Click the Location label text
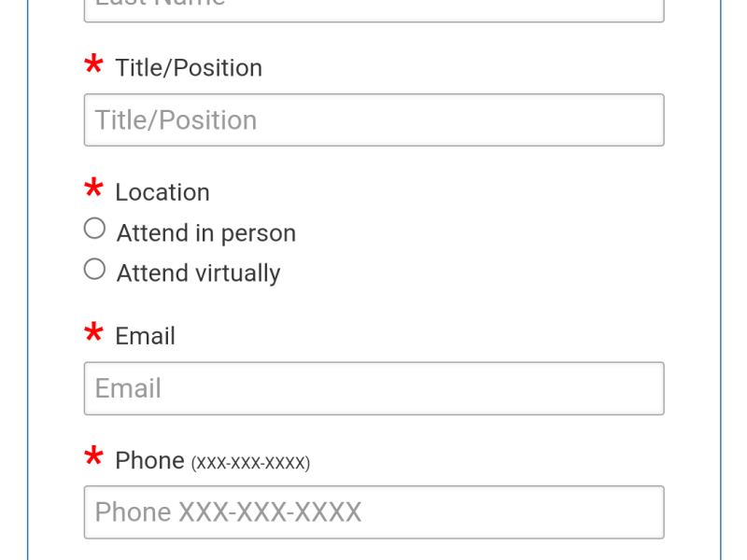The image size is (747, 560). pyautogui.click(x=162, y=192)
